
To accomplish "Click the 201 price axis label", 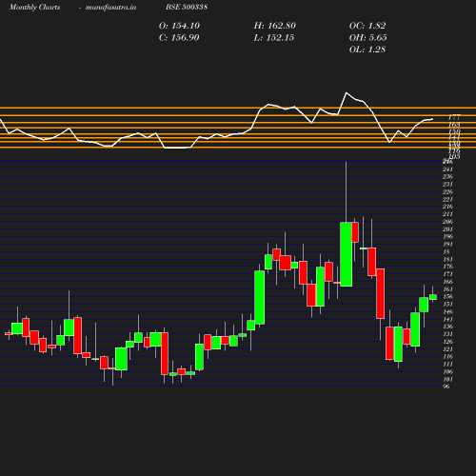I will (447, 229).
